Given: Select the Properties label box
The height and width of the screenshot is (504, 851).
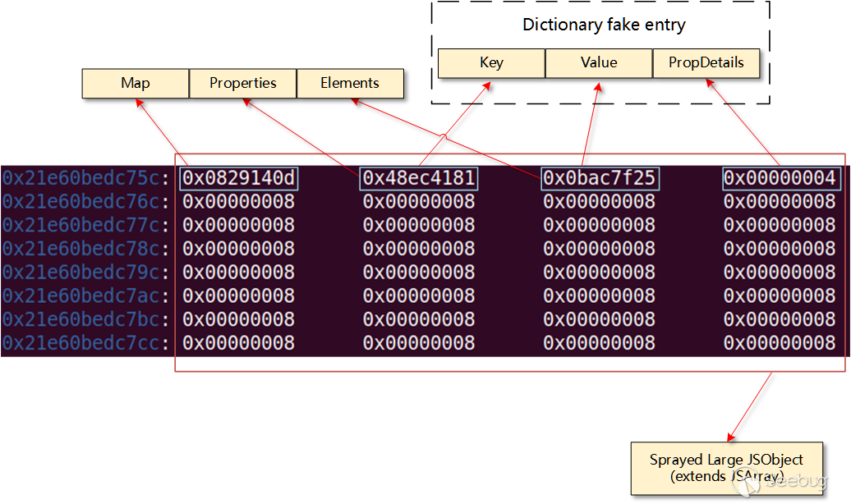Looking at the screenshot, I should click(x=242, y=83).
